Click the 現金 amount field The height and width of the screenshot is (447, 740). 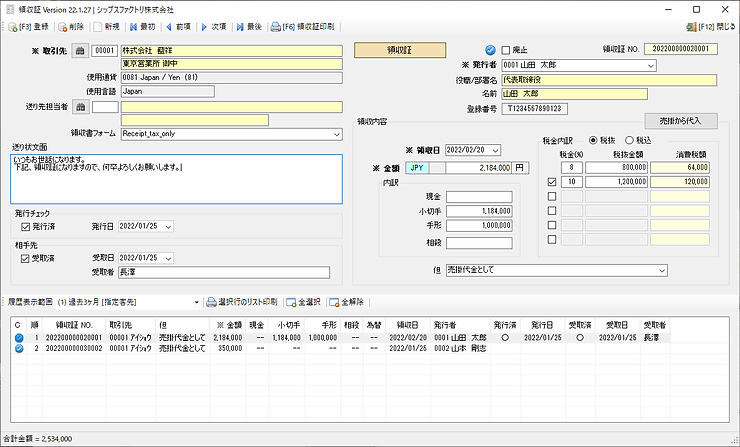pos(479,197)
